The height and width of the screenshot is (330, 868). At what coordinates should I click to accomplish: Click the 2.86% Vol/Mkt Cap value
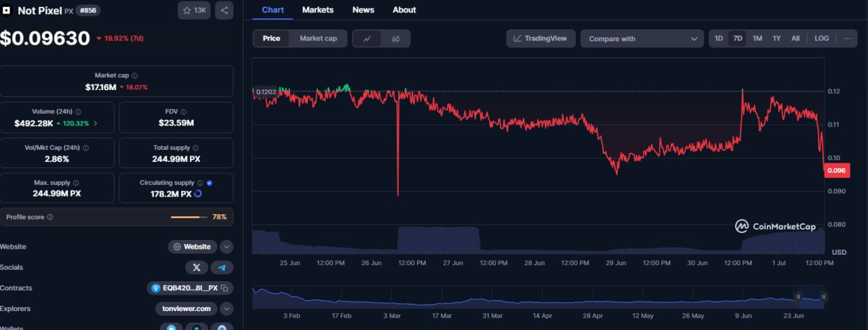[x=56, y=159]
